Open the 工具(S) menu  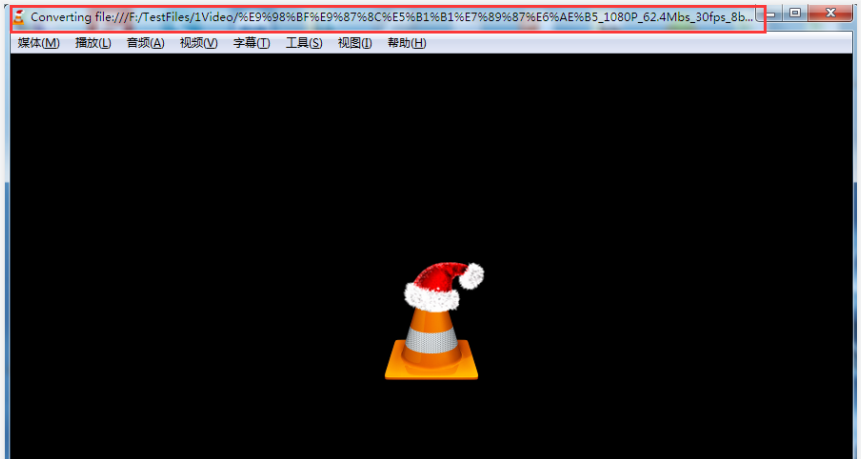pyautogui.click(x=304, y=43)
